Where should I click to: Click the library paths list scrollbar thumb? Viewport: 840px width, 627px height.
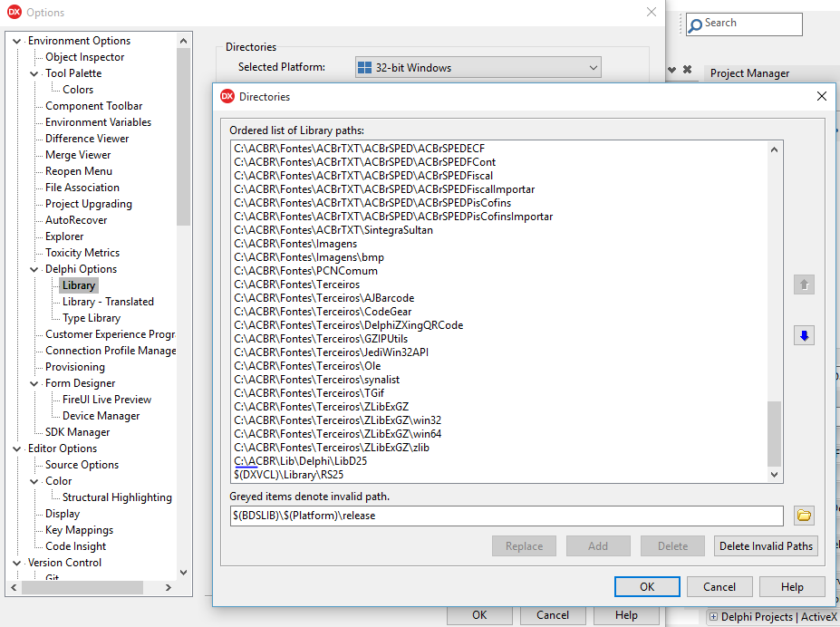[774, 434]
